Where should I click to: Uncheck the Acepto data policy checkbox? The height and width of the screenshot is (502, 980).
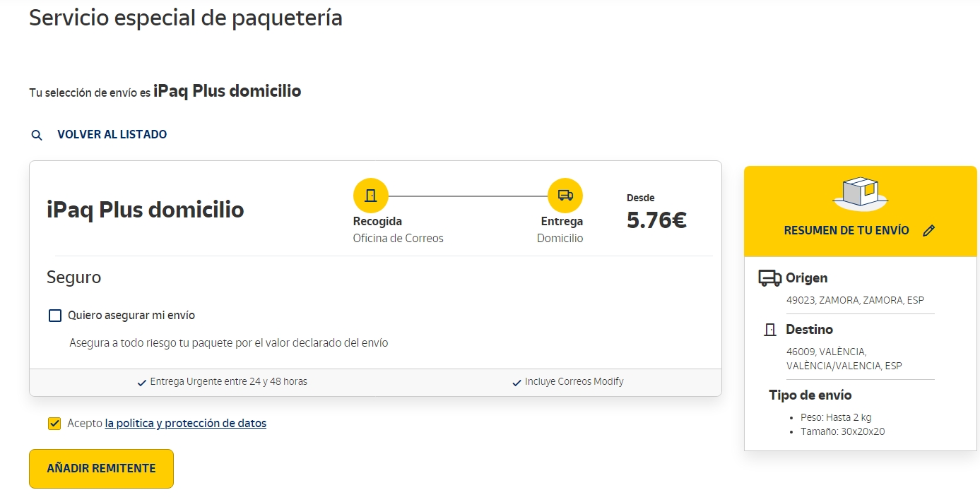pos(54,424)
